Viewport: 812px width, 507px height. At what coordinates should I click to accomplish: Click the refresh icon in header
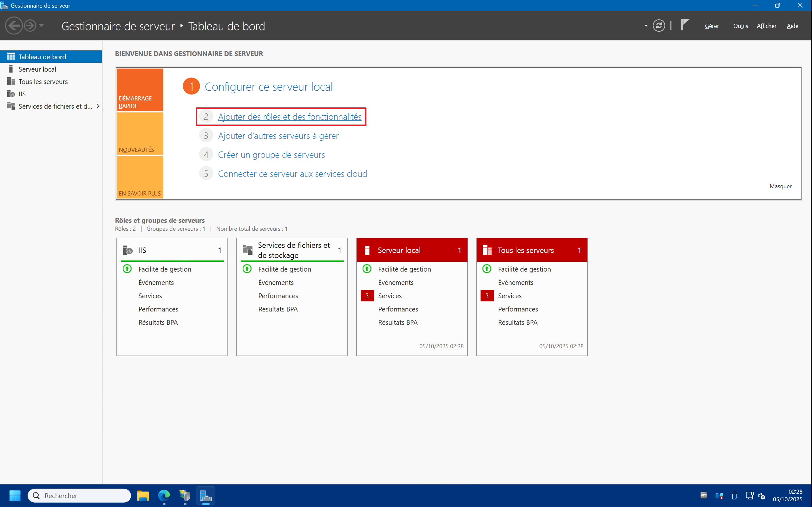tap(659, 26)
